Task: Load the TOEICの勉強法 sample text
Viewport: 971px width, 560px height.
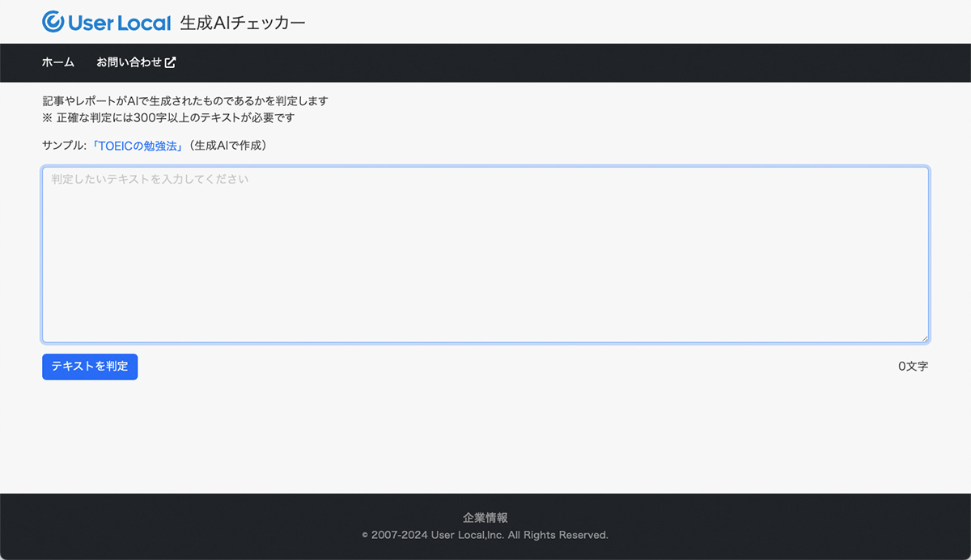Action: (x=138, y=146)
